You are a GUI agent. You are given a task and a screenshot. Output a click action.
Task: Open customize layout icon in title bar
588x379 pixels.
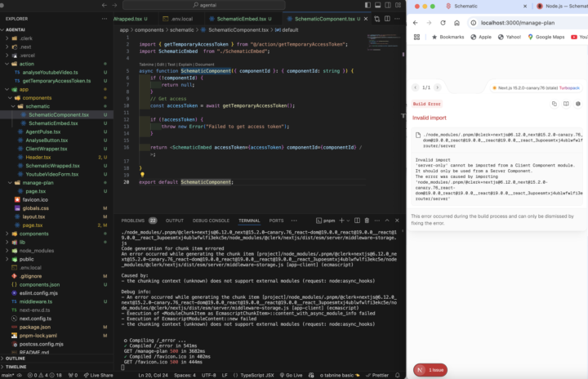click(x=398, y=5)
